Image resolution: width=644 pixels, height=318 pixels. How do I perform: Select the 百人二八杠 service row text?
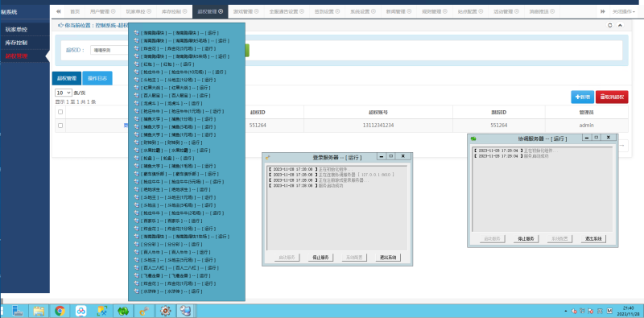(180, 268)
